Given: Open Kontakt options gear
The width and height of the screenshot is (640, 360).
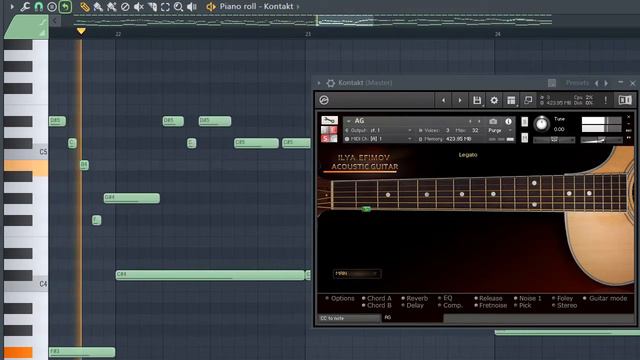Looking at the screenshot, I should (x=494, y=100).
